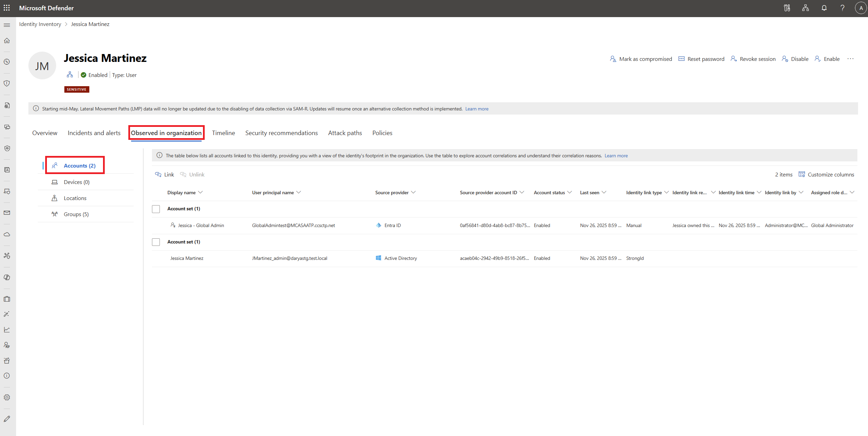Open the guided tools icon in header

tap(787, 8)
